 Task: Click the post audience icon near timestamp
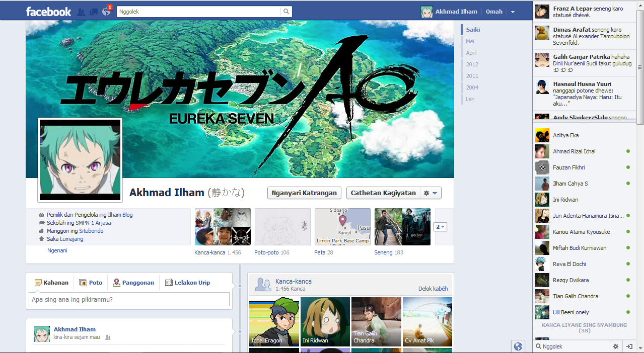coord(108,337)
